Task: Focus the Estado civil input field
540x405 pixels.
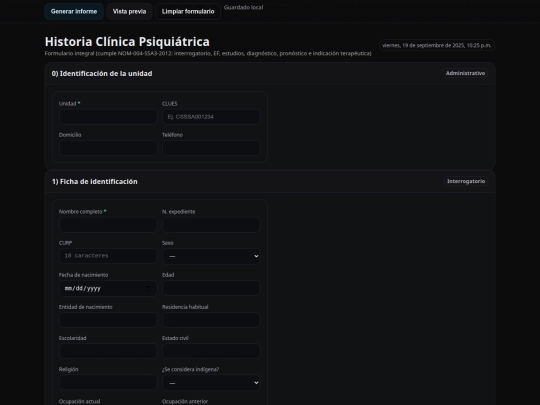Action: (x=211, y=351)
